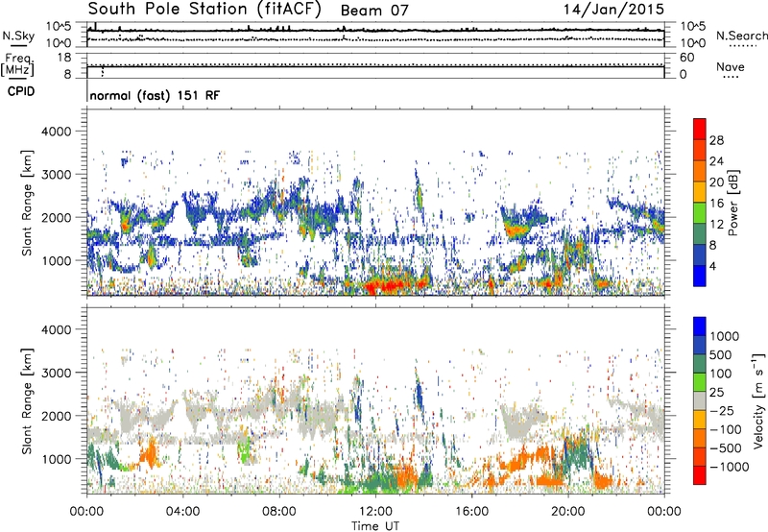Click the "18" value on the frequency axis
The width and height of the screenshot is (768, 532).
tap(64, 58)
